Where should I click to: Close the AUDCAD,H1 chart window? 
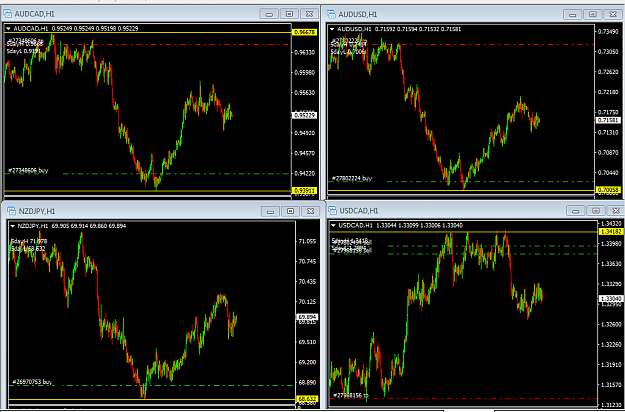309,14
